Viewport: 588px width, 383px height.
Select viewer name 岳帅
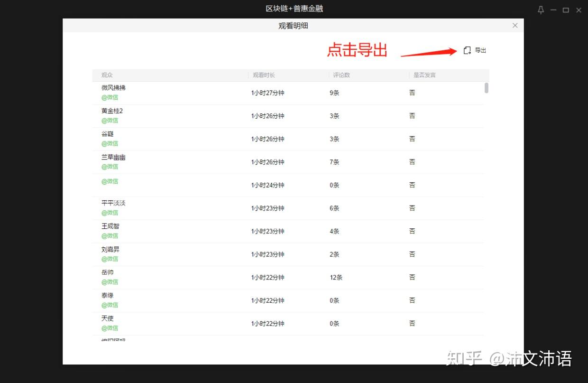pos(108,272)
